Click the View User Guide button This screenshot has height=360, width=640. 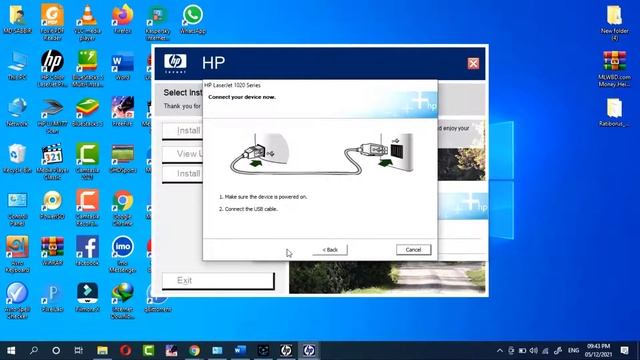tap(182, 154)
